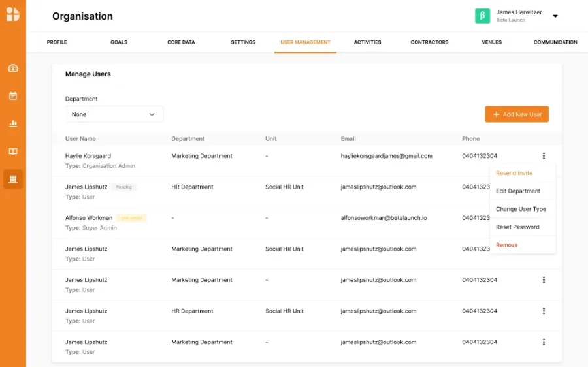Select the organisation building icon in sidebar

(13, 179)
